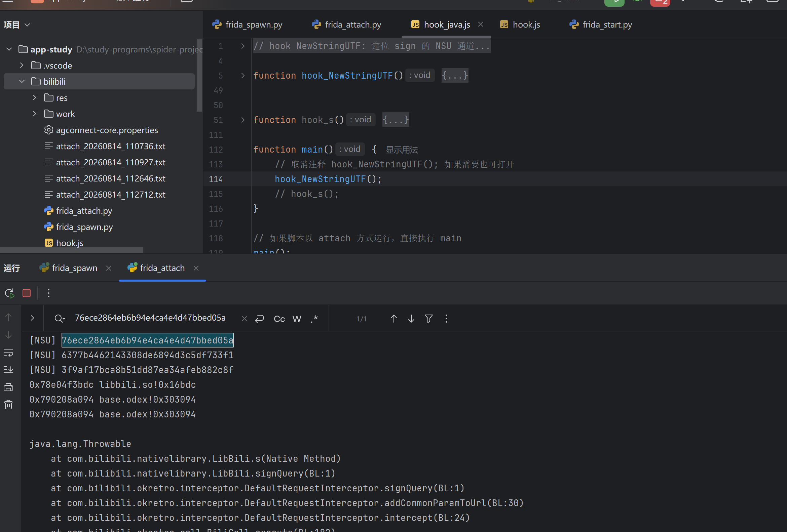Open search history dropdown in console
The height and width of the screenshot is (532, 787).
pyautogui.click(x=60, y=319)
